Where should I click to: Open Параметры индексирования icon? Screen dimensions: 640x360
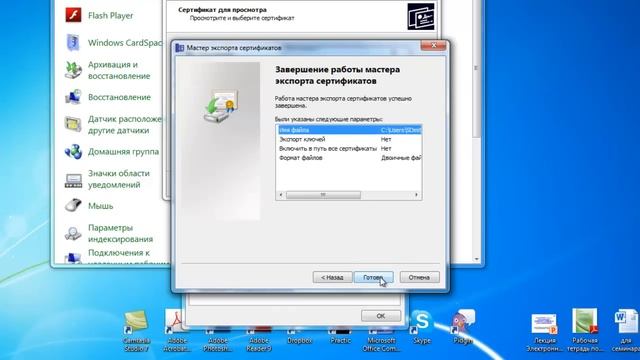73,233
